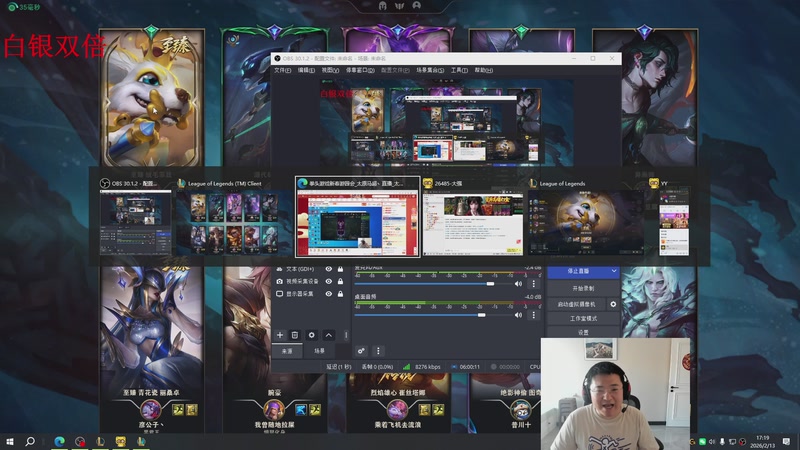Viewport: 800px width, 450px height.
Task: Open notification center in system tray
Action: click(786, 441)
